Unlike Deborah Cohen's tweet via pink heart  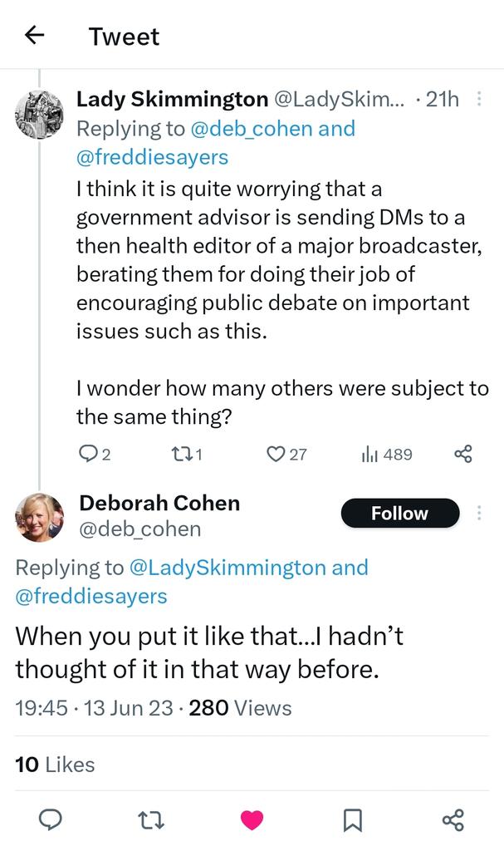(x=252, y=820)
